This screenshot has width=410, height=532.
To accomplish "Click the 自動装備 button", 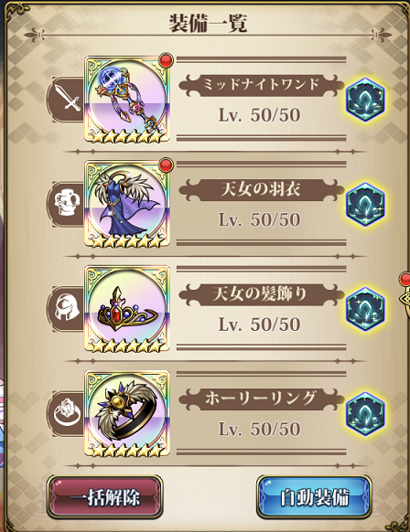I will coord(314,497).
